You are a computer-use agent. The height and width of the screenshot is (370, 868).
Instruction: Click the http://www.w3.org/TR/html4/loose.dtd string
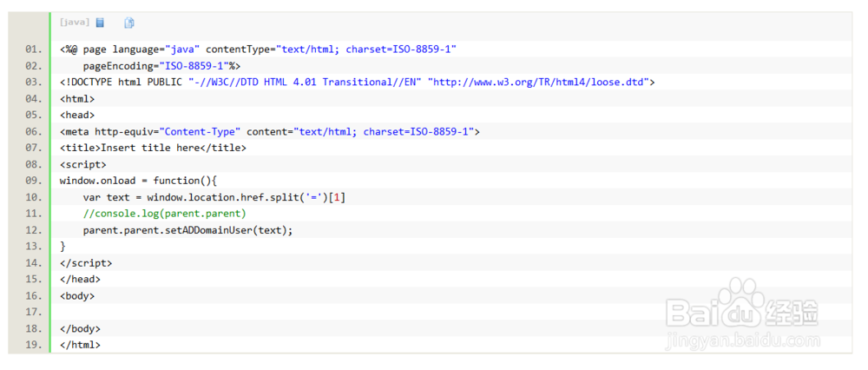(x=539, y=82)
